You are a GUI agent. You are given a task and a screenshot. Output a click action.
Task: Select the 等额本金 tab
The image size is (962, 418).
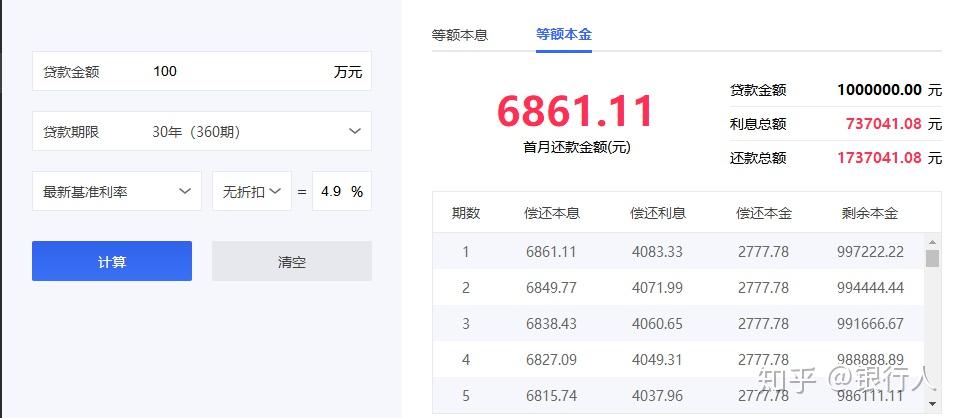click(x=564, y=34)
